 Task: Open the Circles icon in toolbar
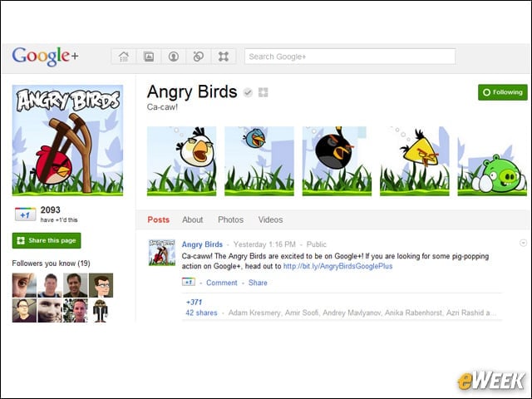(199, 57)
